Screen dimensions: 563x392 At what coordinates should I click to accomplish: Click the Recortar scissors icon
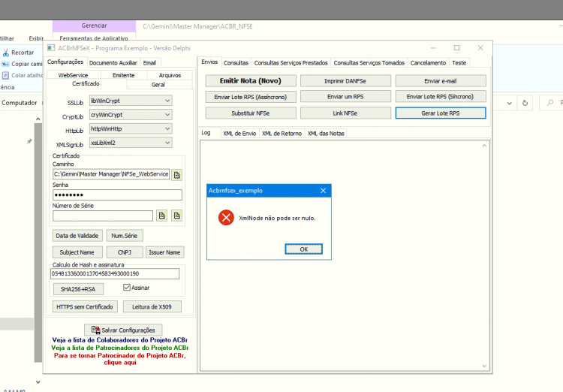click(x=6, y=53)
